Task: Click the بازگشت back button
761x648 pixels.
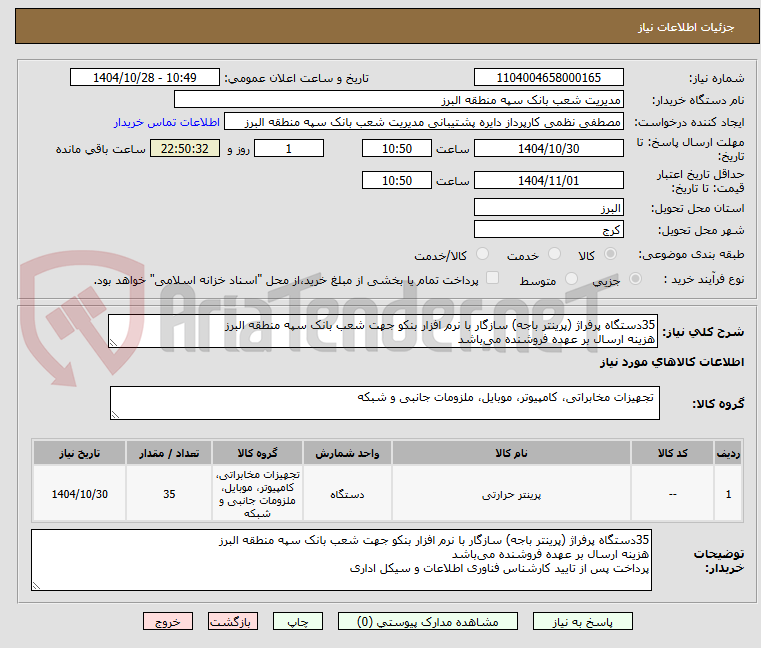Action: point(233,621)
